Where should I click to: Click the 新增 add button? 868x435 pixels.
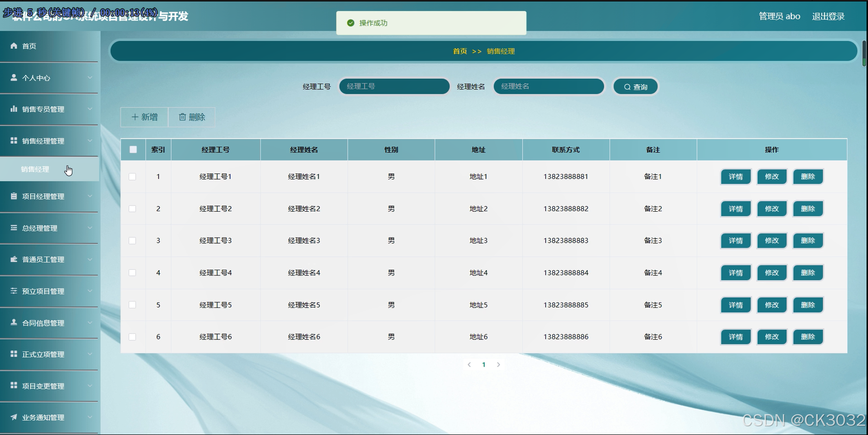pos(144,117)
